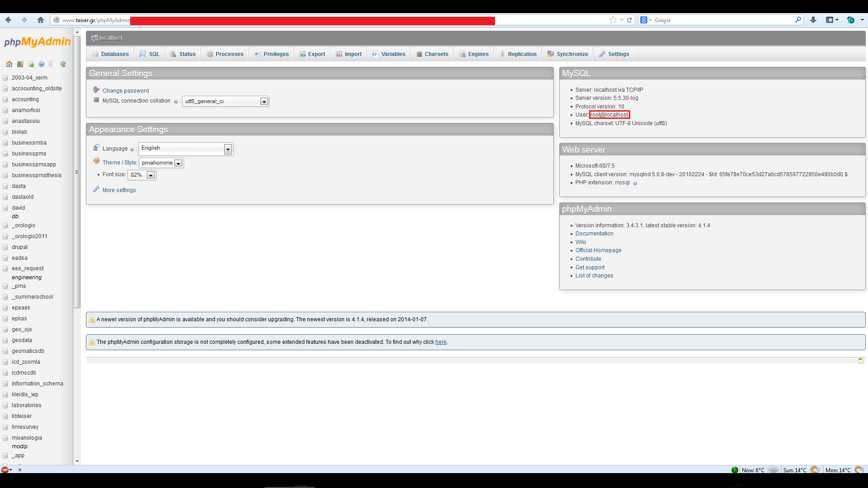Image resolution: width=868 pixels, height=488 pixels.
Task: Click the phpMyAdmin logo
Action: pyautogui.click(x=37, y=42)
